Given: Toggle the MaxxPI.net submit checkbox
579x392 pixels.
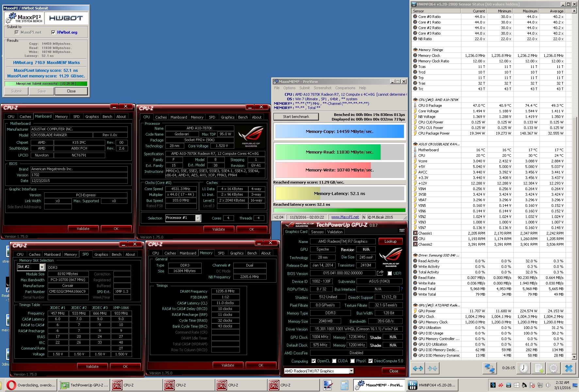Looking at the screenshot, I should [17, 32].
